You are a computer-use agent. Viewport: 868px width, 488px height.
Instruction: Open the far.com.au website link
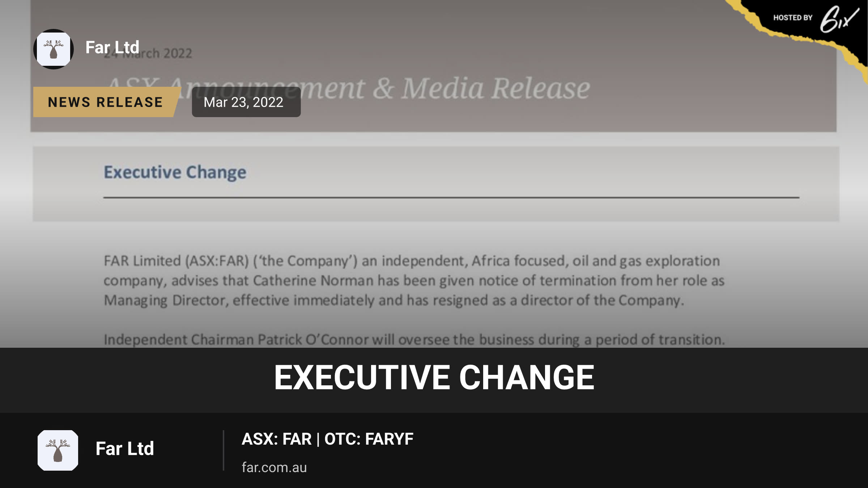click(x=274, y=467)
